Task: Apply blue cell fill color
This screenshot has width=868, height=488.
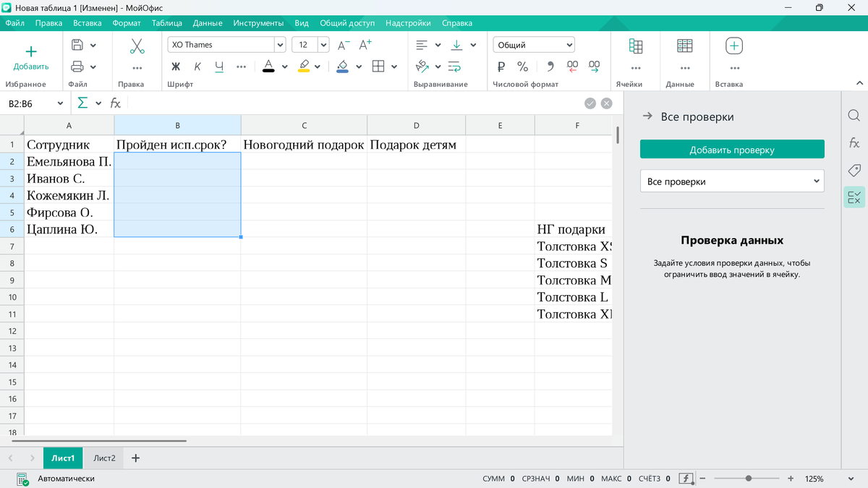Action: click(343, 67)
